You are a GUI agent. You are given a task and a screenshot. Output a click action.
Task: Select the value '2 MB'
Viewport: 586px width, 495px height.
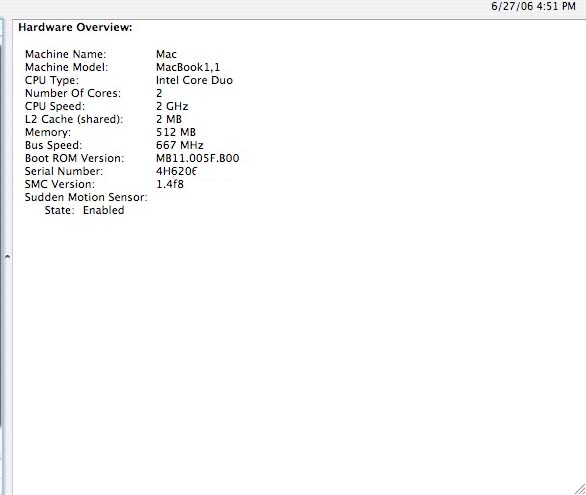coord(169,119)
